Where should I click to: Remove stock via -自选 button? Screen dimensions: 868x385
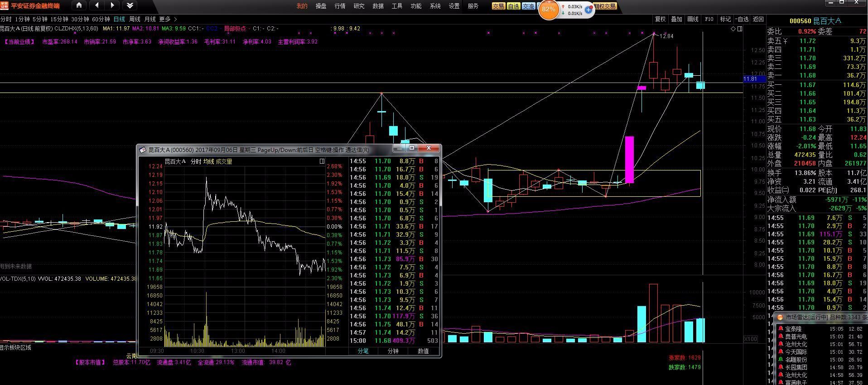pos(742,19)
